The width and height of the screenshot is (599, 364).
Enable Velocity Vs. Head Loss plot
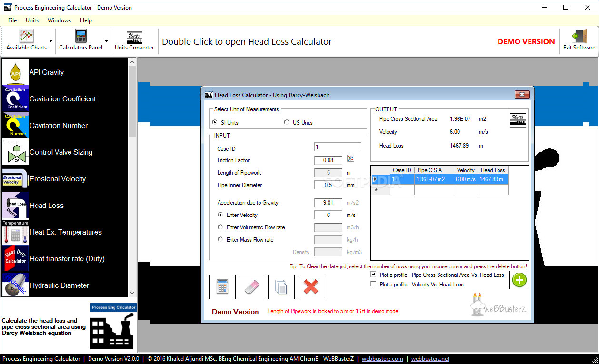click(374, 284)
